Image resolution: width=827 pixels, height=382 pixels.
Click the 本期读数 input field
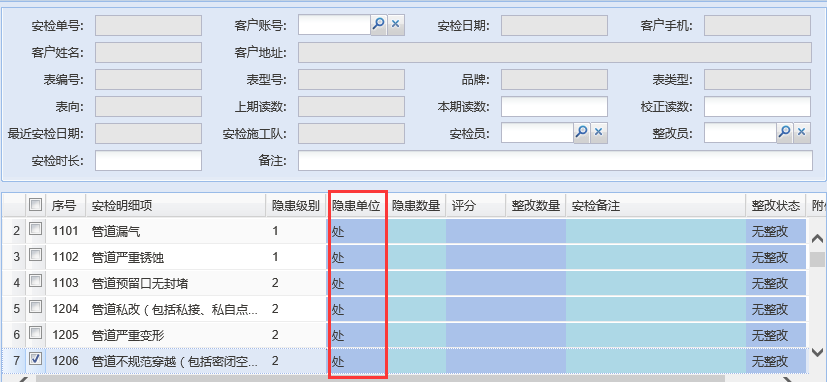[554, 106]
